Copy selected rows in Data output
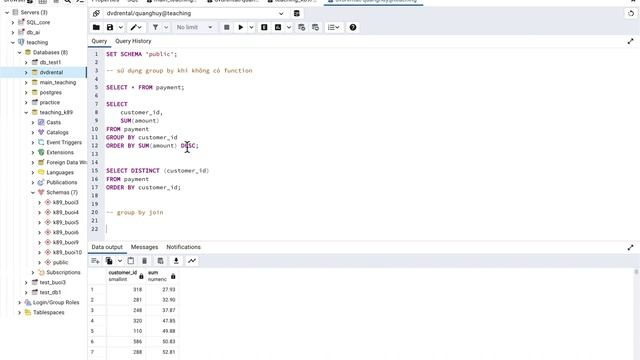This screenshot has height=360, width=640. pos(109,261)
